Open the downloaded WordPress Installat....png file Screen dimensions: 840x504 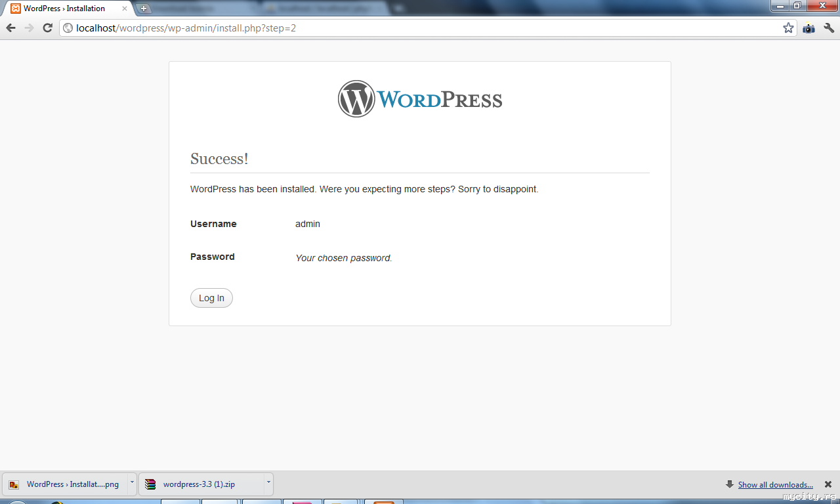(66, 484)
